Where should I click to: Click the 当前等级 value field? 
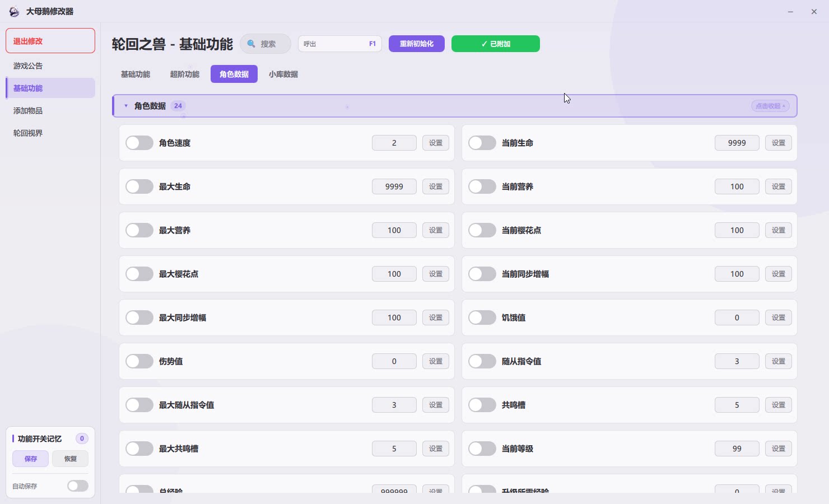pos(737,449)
